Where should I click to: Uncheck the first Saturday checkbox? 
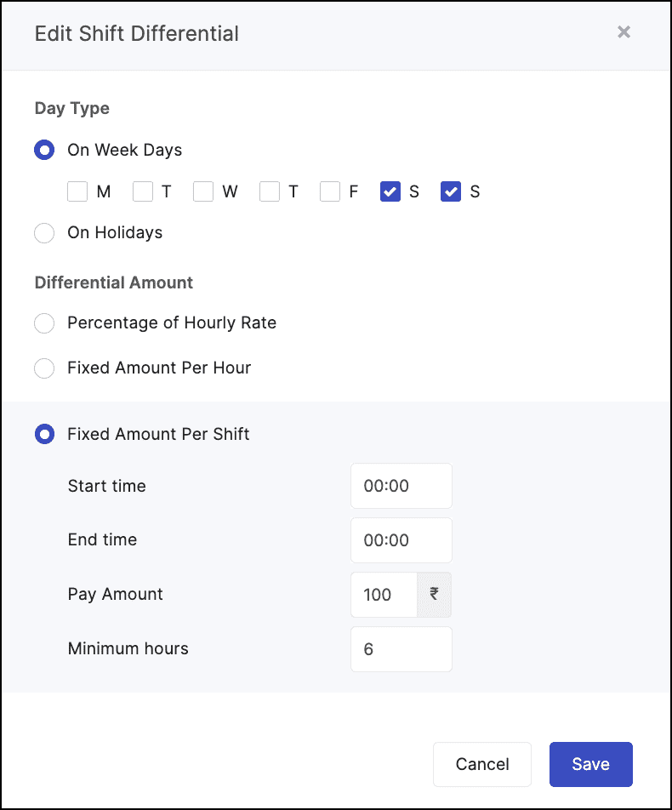[x=390, y=191]
